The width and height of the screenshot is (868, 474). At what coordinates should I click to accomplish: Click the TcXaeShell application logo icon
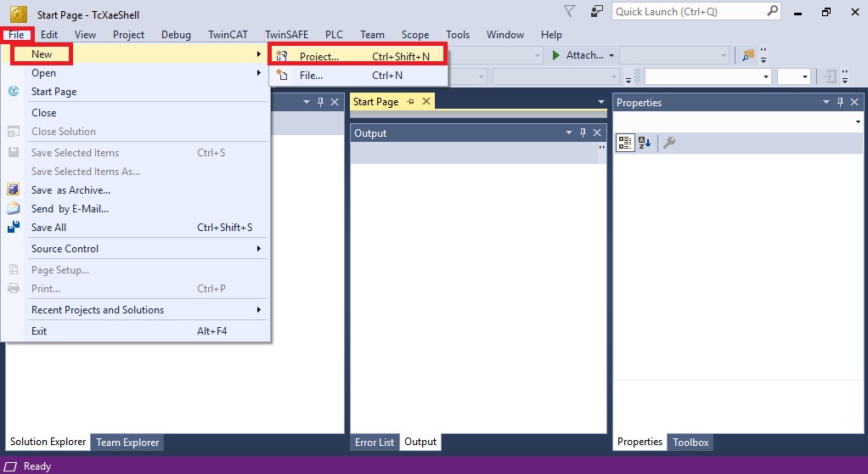(19, 14)
